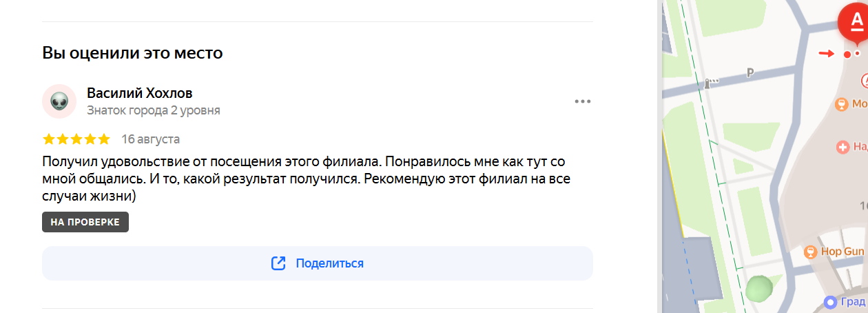Click the Поделиться share button
This screenshot has height=313, width=868.
pos(318,263)
